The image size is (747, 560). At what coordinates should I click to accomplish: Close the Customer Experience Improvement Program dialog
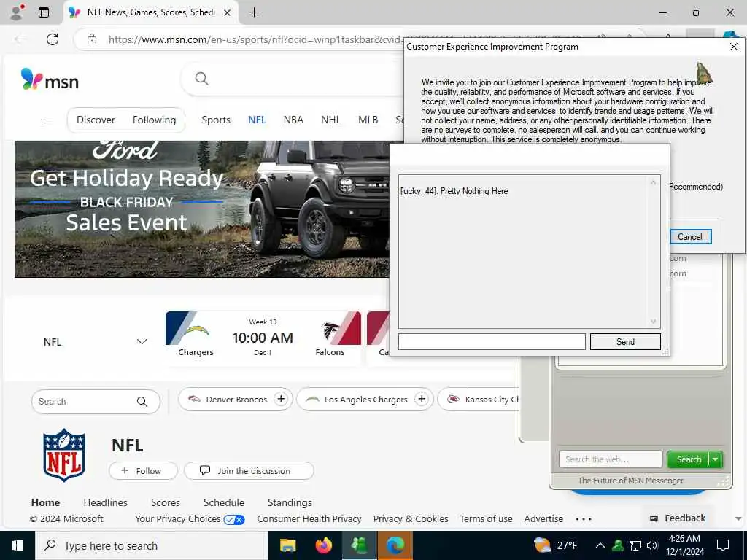[x=734, y=47]
